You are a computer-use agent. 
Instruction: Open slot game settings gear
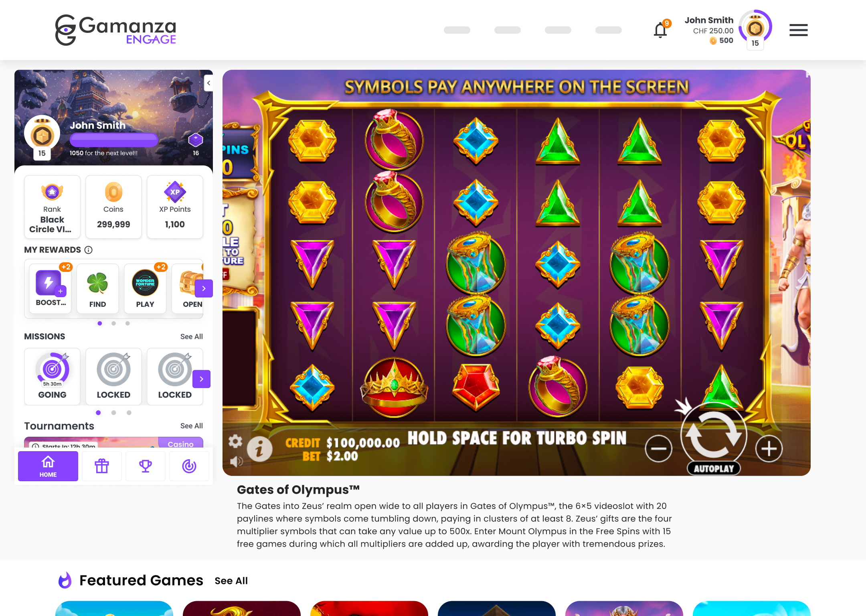coord(235,442)
